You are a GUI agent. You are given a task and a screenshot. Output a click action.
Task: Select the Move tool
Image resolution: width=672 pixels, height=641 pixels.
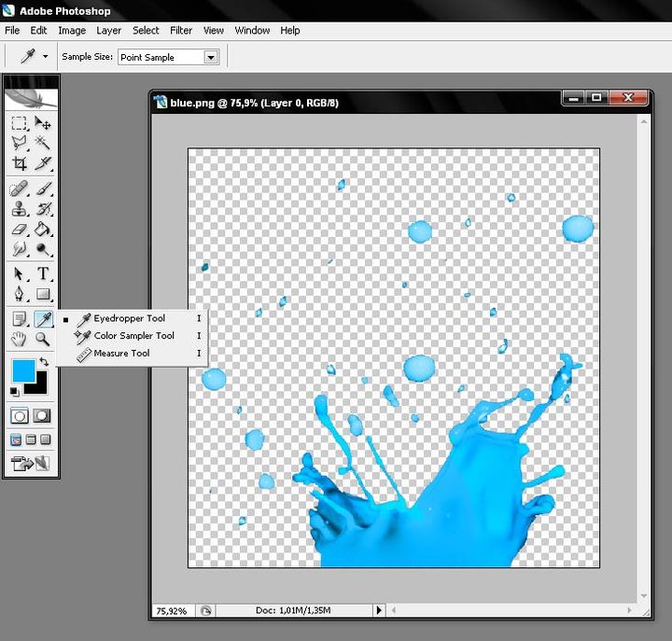click(x=42, y=123)
